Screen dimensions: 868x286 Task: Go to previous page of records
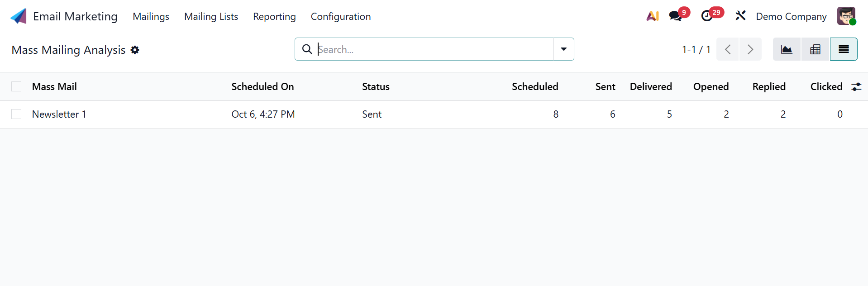click(728, 49)
